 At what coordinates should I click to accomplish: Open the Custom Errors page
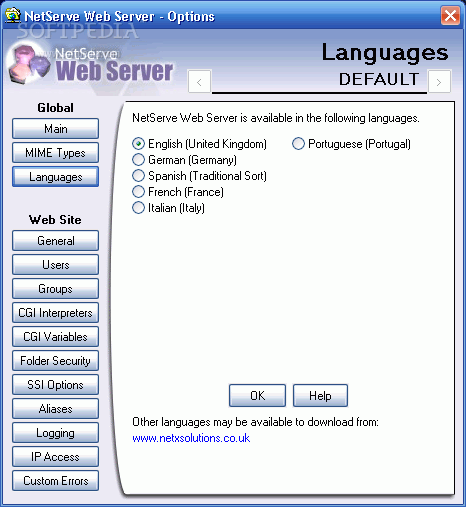(55, 481)
